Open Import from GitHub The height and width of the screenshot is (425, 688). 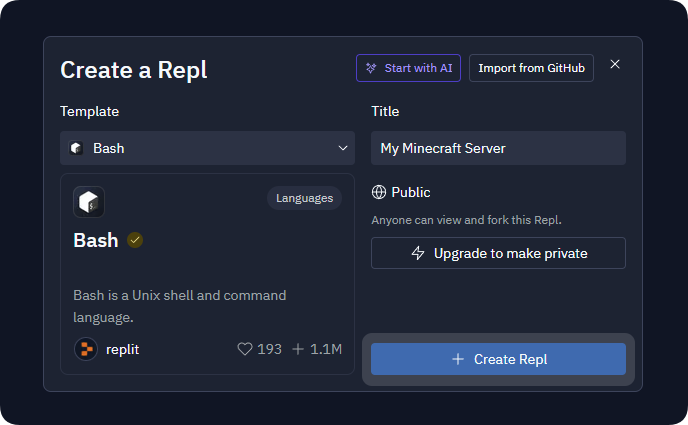tap(531, 68)
